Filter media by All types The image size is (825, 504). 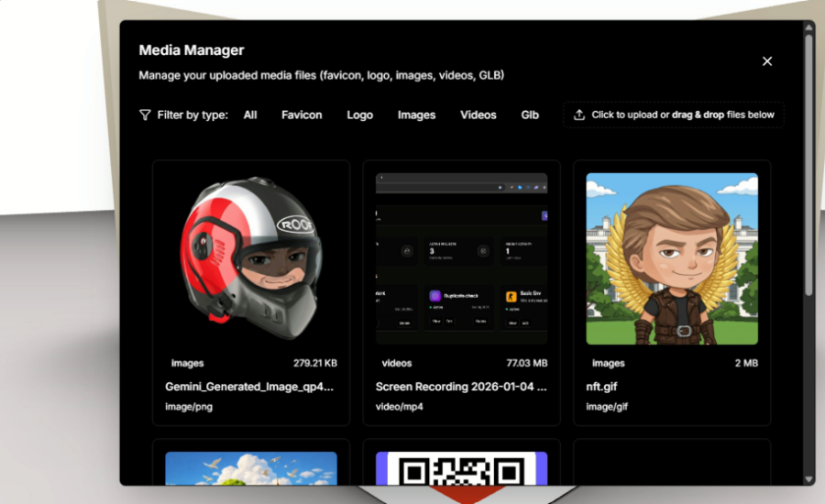coord(250,115)
